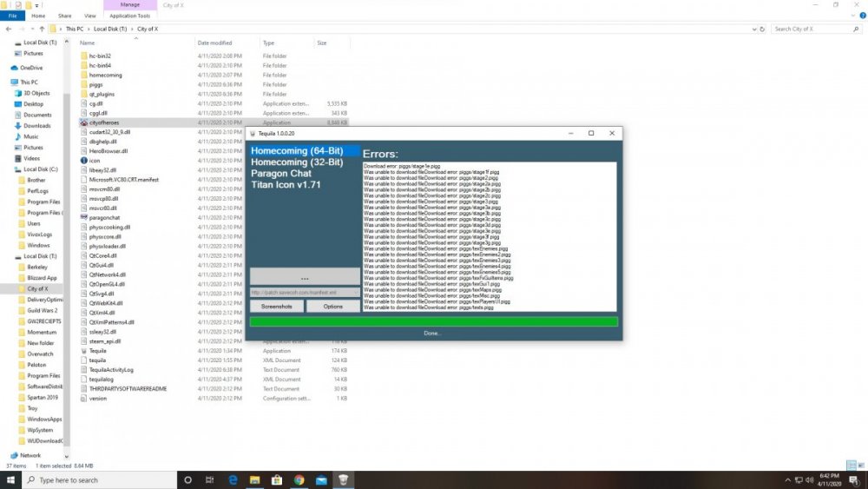Select the cityofheroes application file icon
Screen dimensions: 868x489
click(83, 122)
